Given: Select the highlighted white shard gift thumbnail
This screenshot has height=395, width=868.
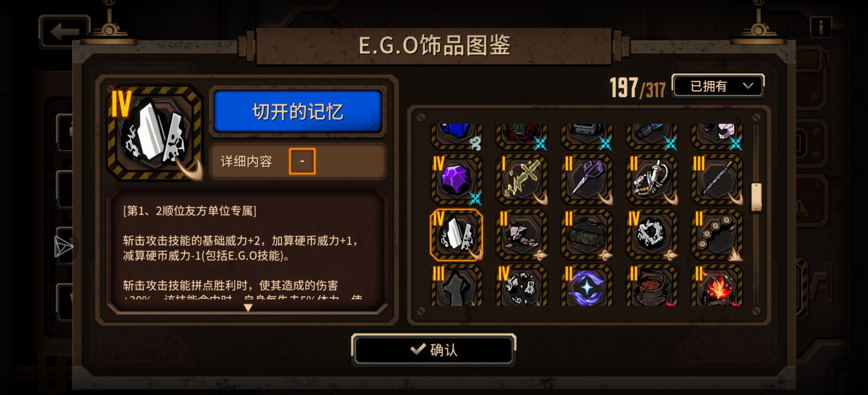Looking at the screenshot, I should tap(456, 234).
